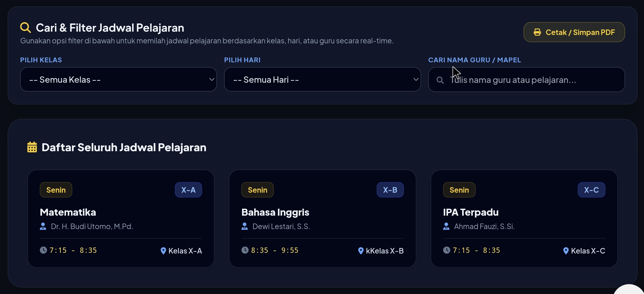Open the Pilih Kelas dropdown
Screen dimensions: 644x294
point(118,79)
